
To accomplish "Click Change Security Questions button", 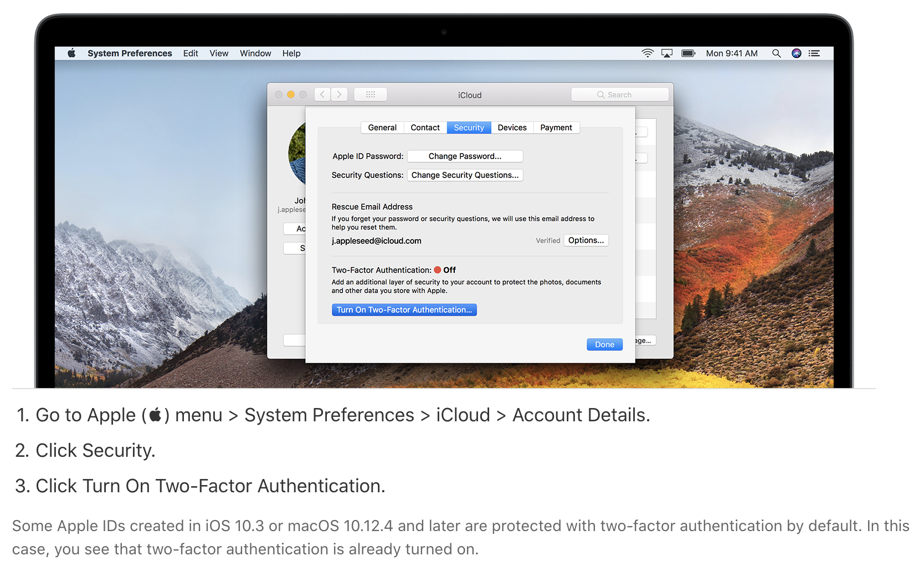I will [465, 175].
